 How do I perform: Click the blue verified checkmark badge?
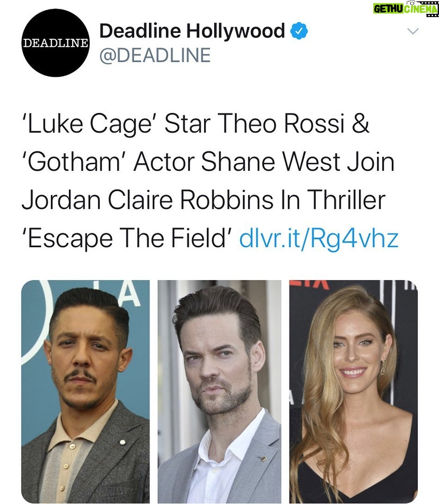click(x=299, y=31)
